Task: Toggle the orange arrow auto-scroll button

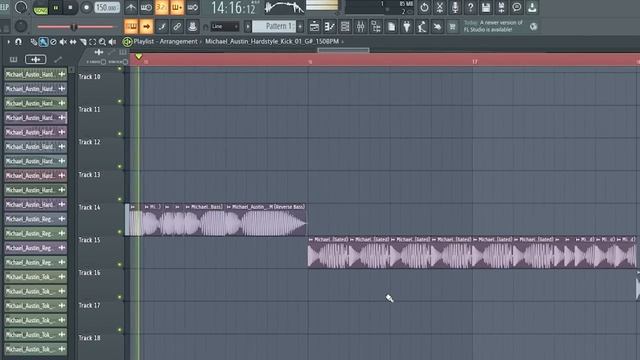Action: 146,27
